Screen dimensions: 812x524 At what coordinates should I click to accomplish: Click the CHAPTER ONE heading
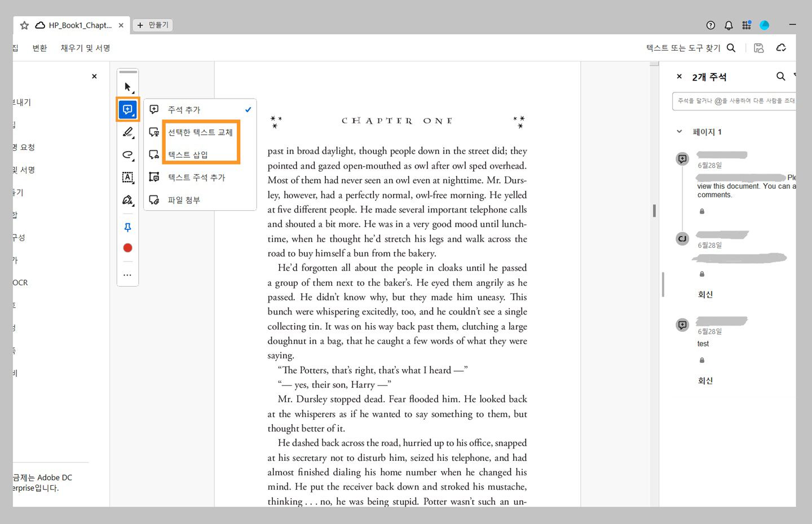[397, 121]
